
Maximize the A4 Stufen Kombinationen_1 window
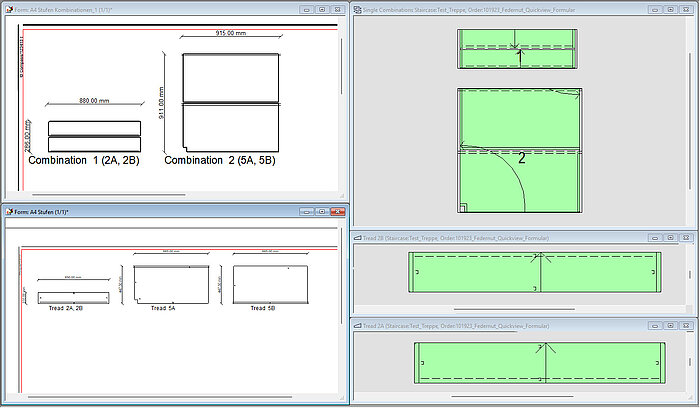(x=322, y=9)
